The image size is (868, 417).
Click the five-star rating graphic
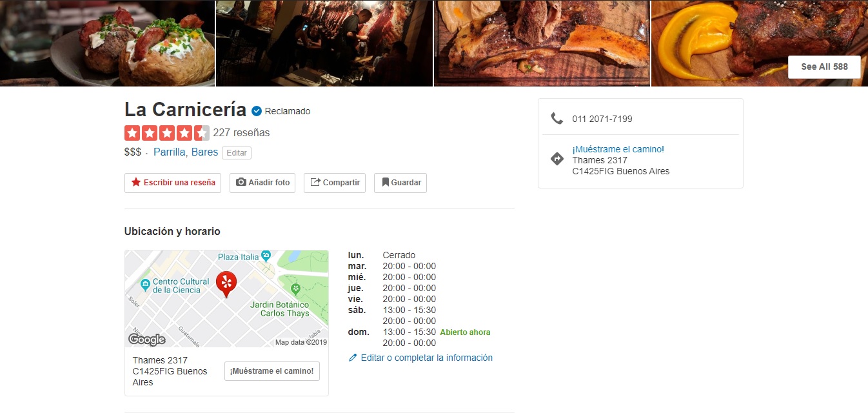[167, 133]
